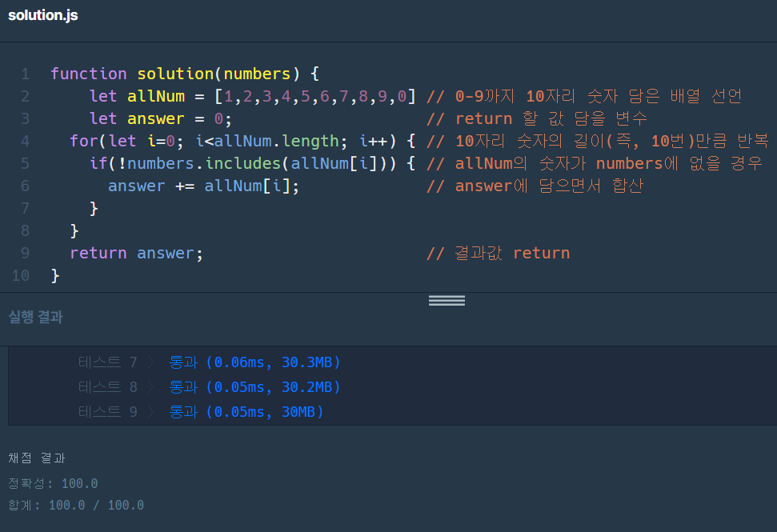Click the return answer; line
The width and height of the screenshot is (777, 532).
pos(136,253)
